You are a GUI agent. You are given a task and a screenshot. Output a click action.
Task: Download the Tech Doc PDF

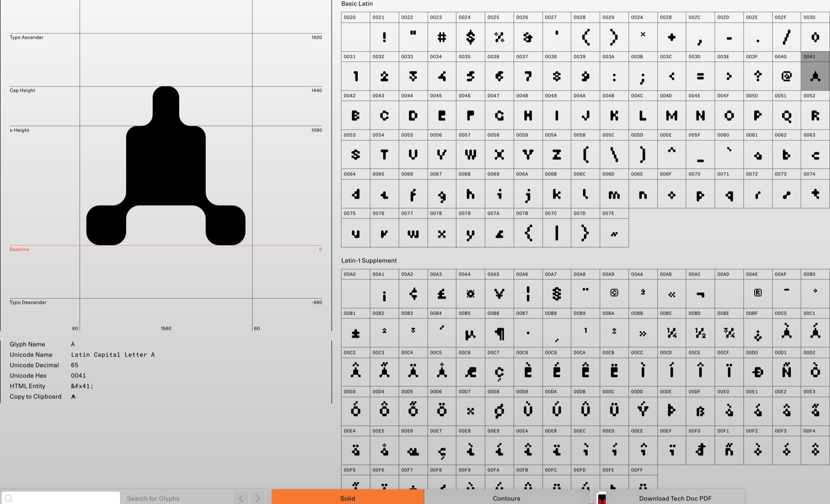[x=675, y=498]
